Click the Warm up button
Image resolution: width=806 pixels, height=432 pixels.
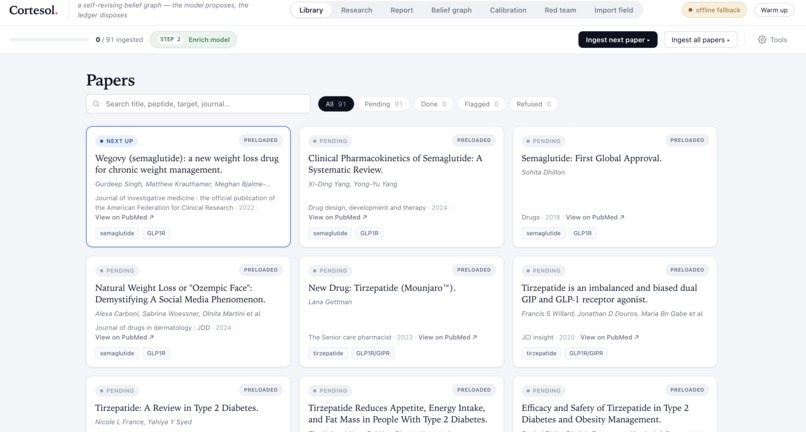[774, 10]
